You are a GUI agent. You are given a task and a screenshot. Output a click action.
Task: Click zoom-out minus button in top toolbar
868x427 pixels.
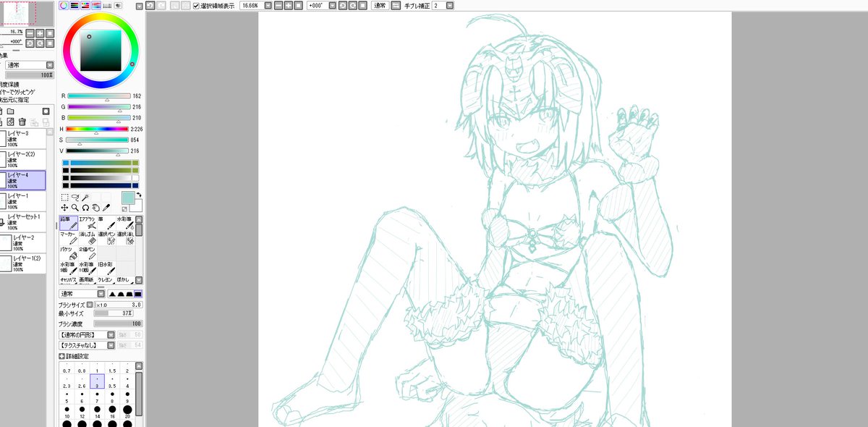click(x=278, y=5)
